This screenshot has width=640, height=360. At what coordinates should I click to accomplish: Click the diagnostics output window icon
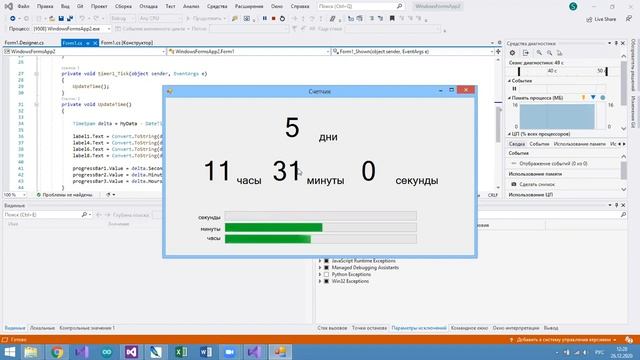[x=526, y=53]
